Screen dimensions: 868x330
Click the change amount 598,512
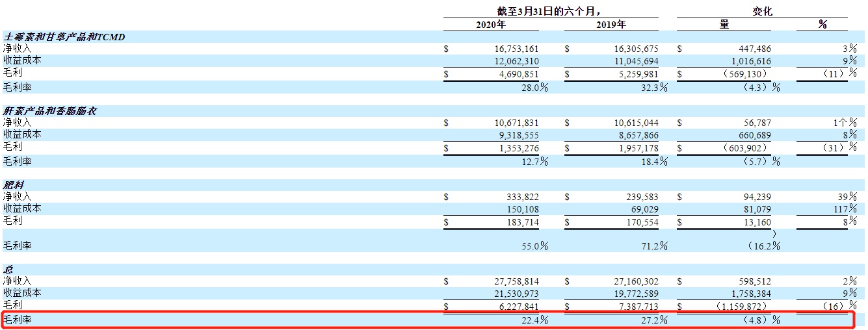[x=754, y=281]
